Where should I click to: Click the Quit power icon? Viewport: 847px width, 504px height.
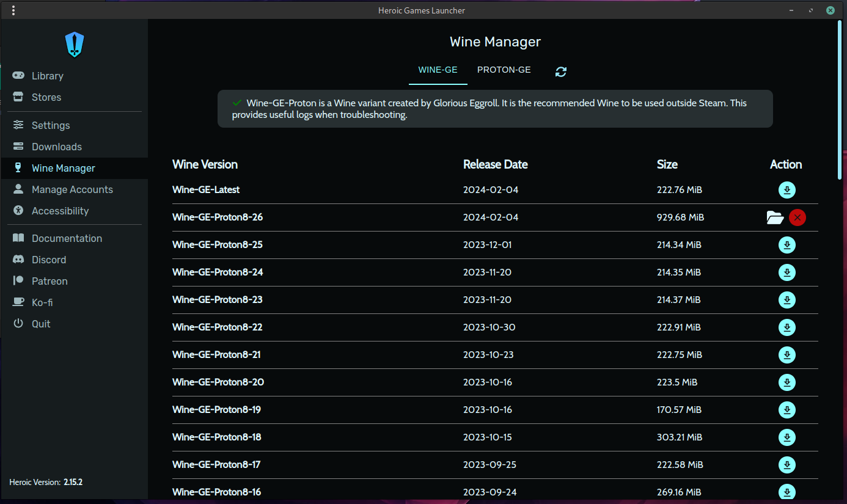click(19, 323)
